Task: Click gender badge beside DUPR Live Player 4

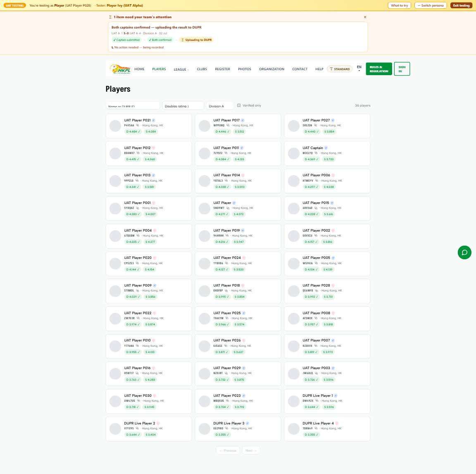Action: 336,423
